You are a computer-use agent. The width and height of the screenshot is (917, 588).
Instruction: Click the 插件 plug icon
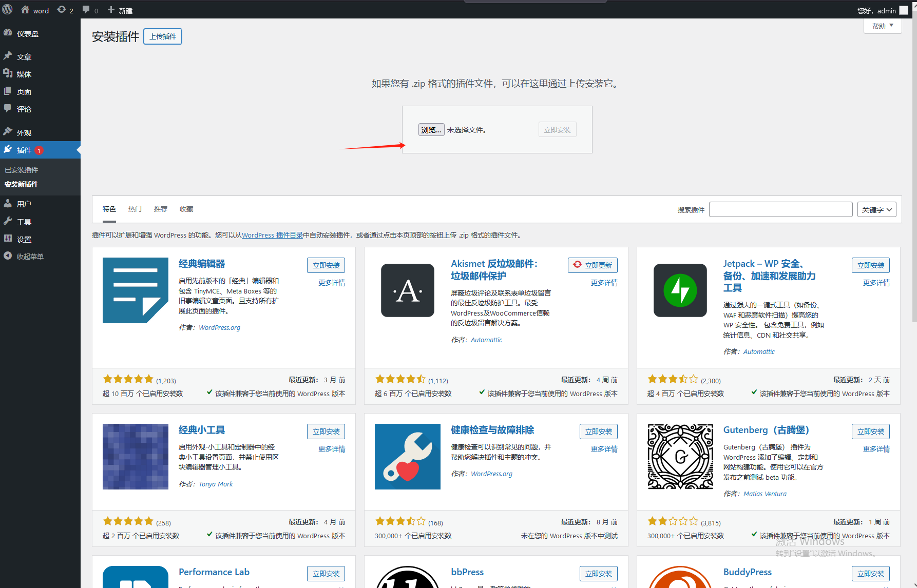coord(8,149)
